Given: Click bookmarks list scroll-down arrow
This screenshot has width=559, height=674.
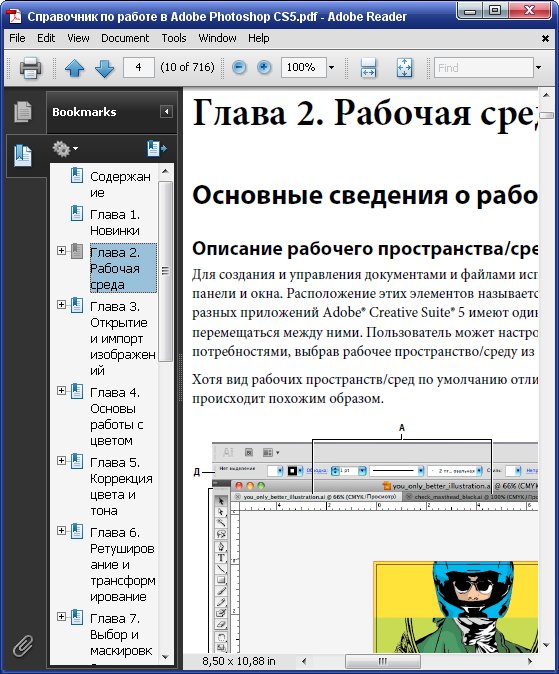Looking at the screenshot, I should [165, 657].
